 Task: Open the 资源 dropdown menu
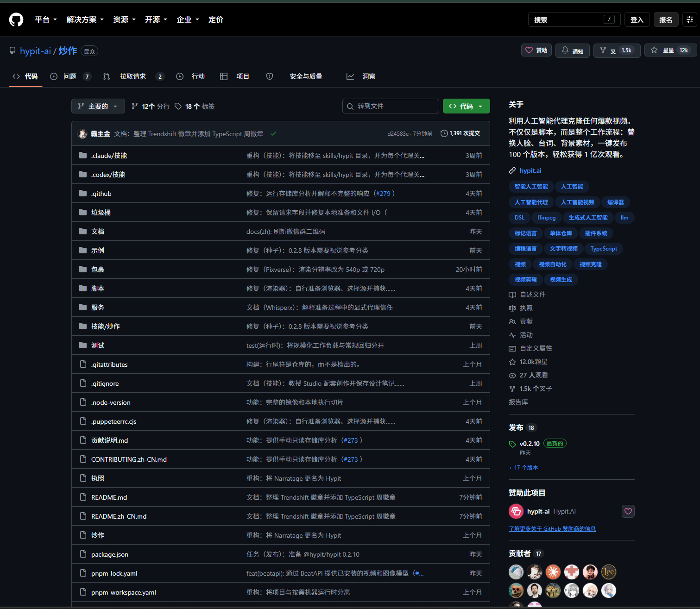[125, 19]
